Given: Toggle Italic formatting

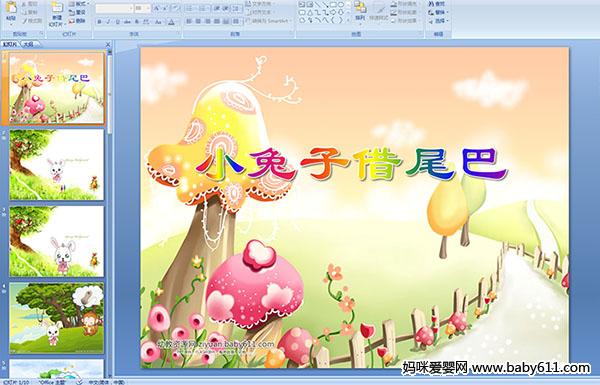Looking at the screenshot, I should point(108,22).
